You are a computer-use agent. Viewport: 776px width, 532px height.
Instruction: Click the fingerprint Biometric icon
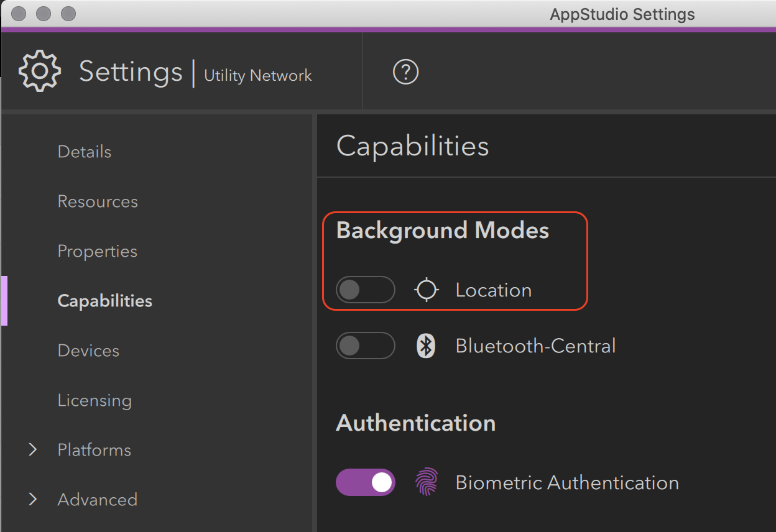click(427, 483)
